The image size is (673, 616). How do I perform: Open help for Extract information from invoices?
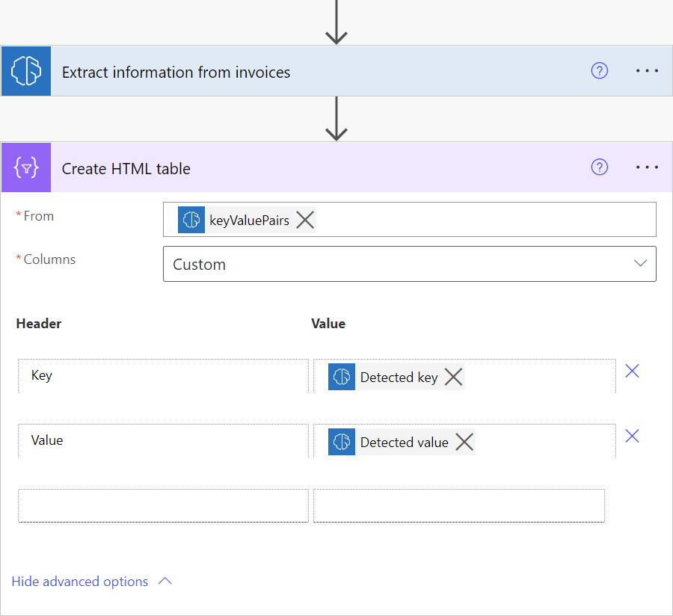click(x=599, y=70)
